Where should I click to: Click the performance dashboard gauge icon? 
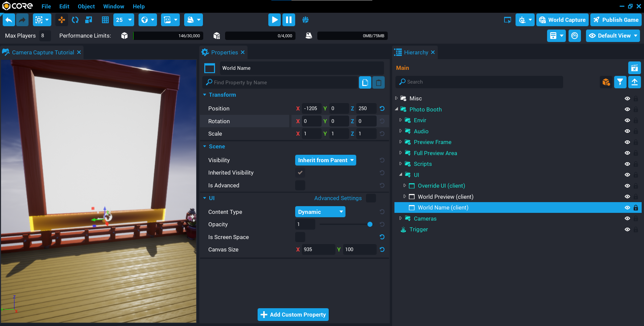tap(575, 36)
